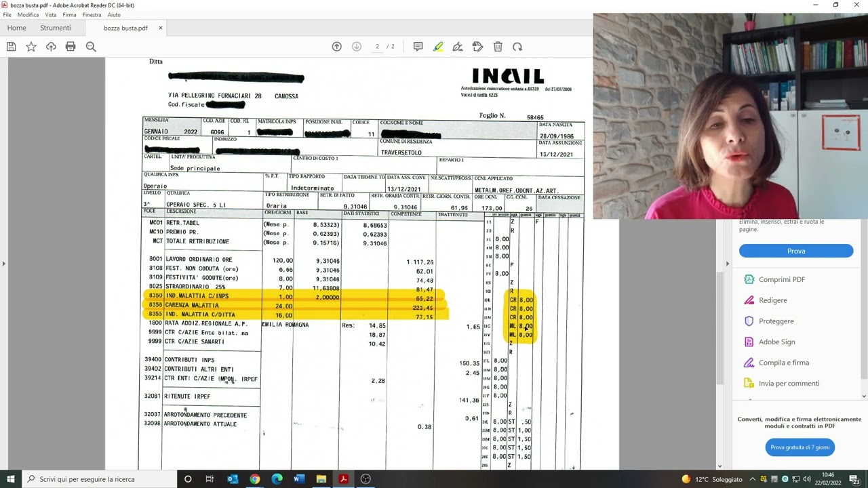Switch to the Home tab
The height and width of the screenshot is (488, 868).
pos(16,28)
